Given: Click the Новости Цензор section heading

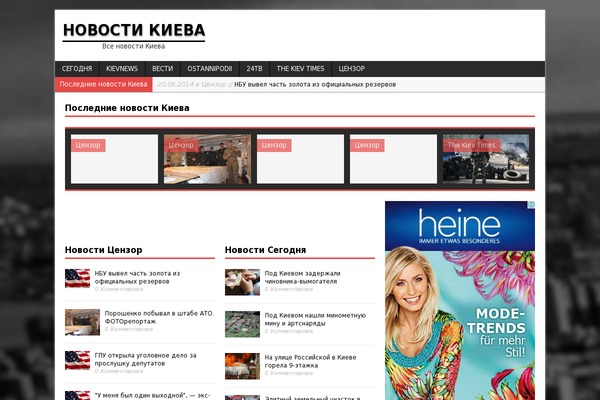Looking at the screenshot, I should point(103,250).
